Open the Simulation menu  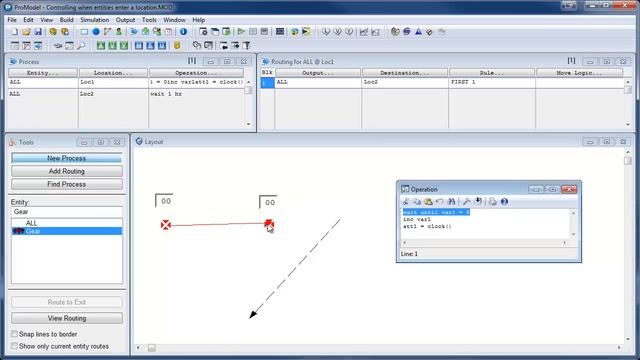click(94, 20)
